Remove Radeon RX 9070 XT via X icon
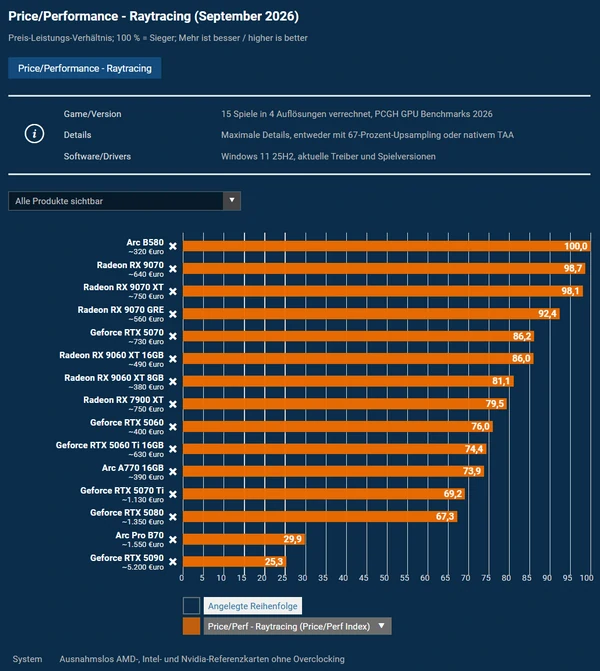 172,291
